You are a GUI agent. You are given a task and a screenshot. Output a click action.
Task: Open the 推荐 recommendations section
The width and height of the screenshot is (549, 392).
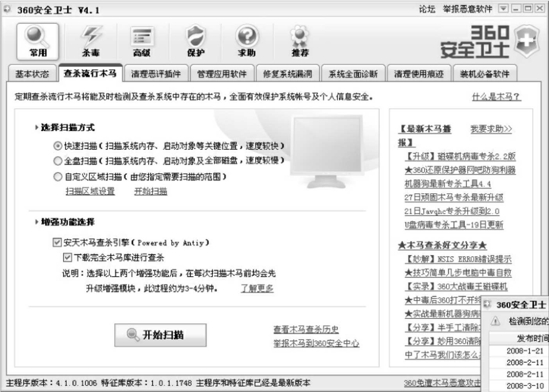[300, 41]
